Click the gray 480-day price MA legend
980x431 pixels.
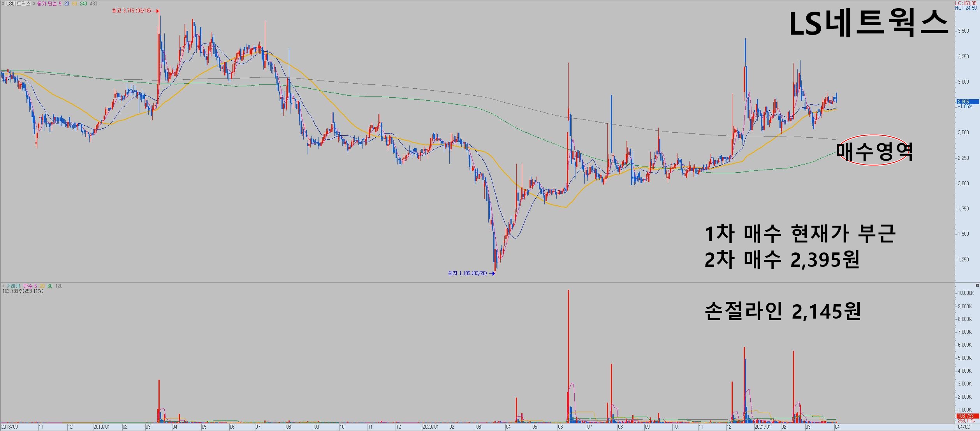(x=93, y=4)
